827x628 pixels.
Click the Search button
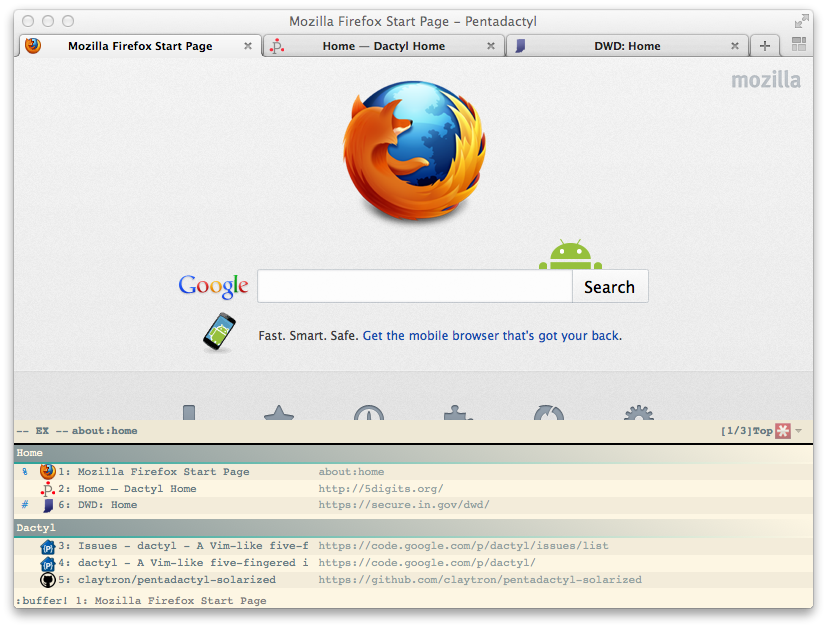[610, 286]
